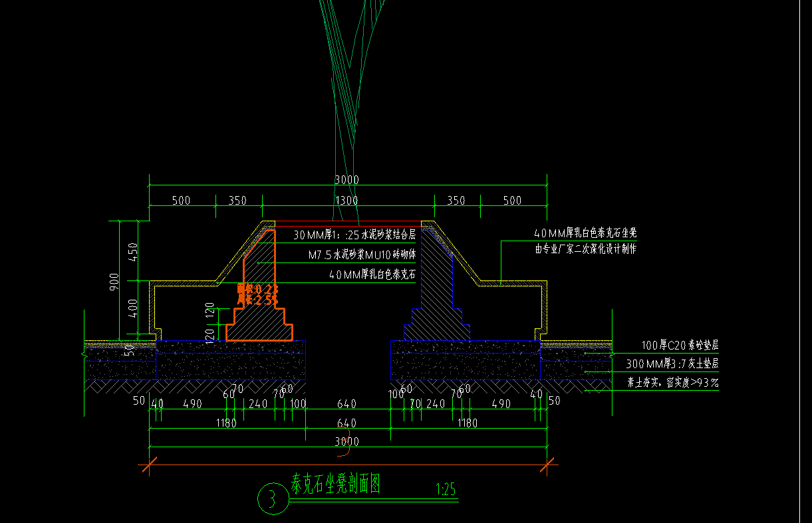The width and height of the screenshot is (812, 523).
Task: Click the 100厚C20素砼垫层 annotation
Action: point(680,346)
